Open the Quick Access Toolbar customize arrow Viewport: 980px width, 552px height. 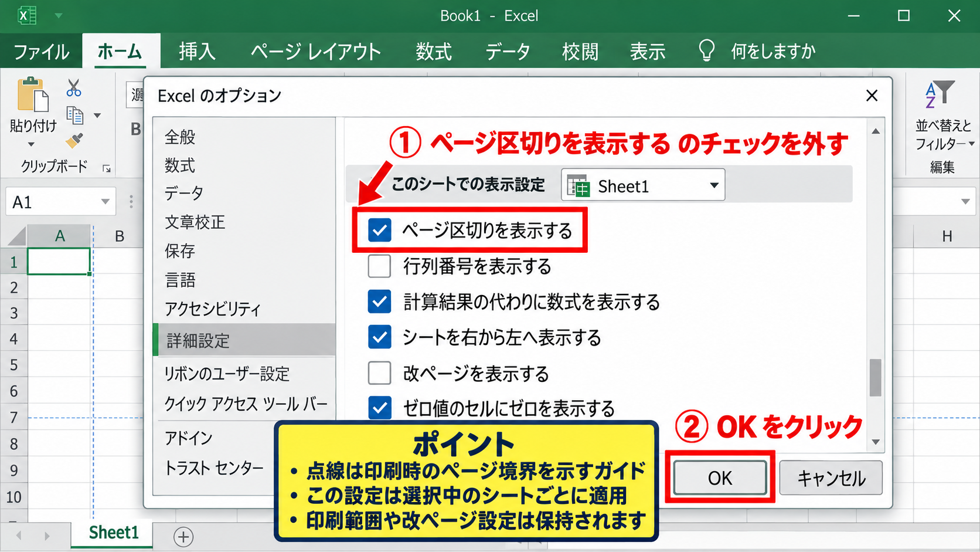click(59, 16)
